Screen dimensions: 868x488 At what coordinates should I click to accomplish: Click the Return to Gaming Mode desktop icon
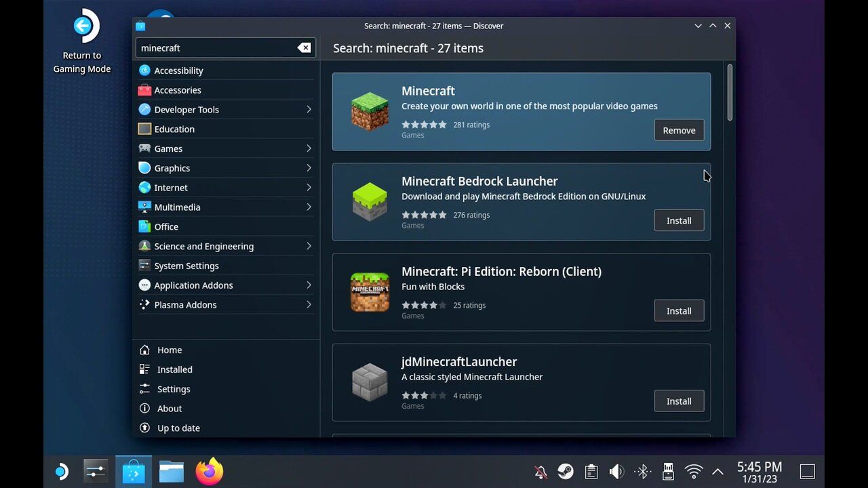[x=82, y=42]
